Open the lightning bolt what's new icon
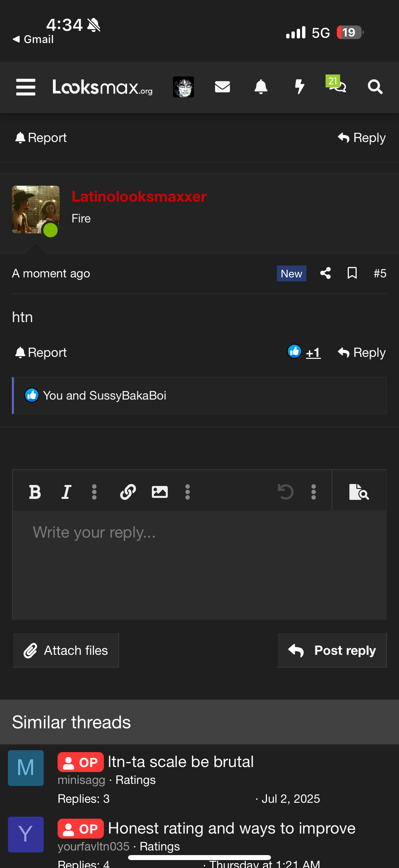The height and width of the screenshot is (868, 399). point(299,87)
